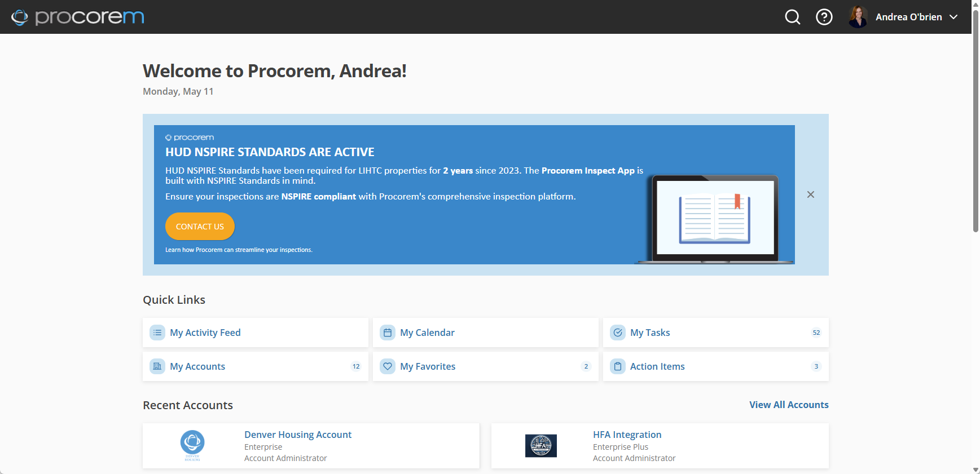The height and width of the screenshot is (474, 980).
Task: Open My Calendar quick link
Action: point(486,333)
